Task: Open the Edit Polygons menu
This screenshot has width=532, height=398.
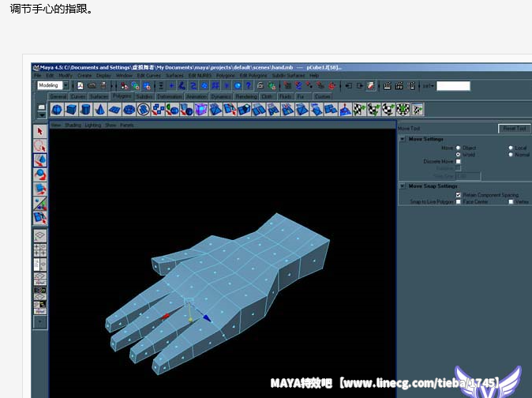Action: 253,76
